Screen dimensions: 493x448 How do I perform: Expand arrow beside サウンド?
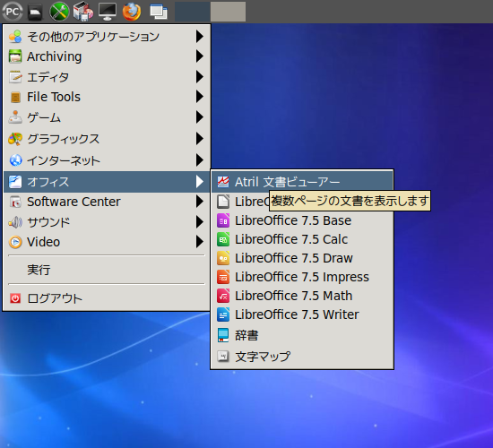(x=199, y=222)
